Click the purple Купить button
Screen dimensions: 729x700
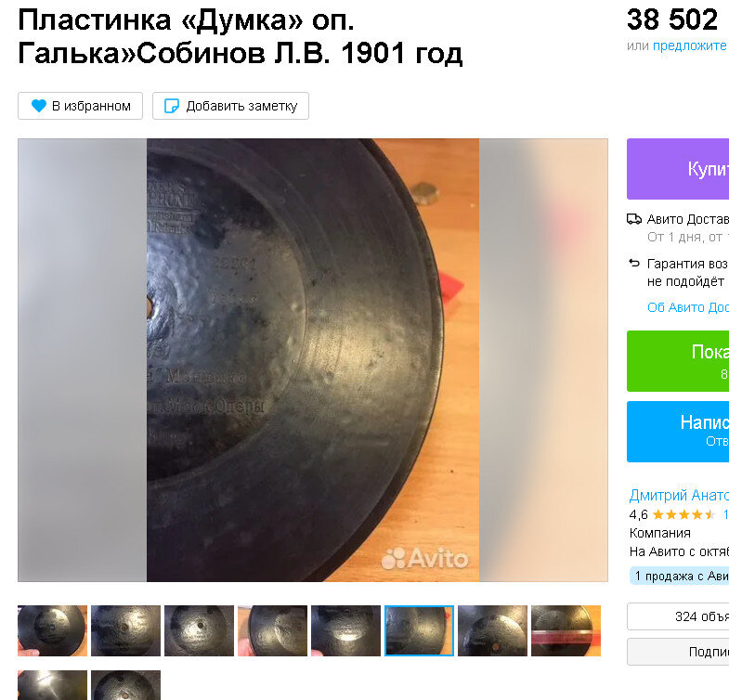(678, 169)
